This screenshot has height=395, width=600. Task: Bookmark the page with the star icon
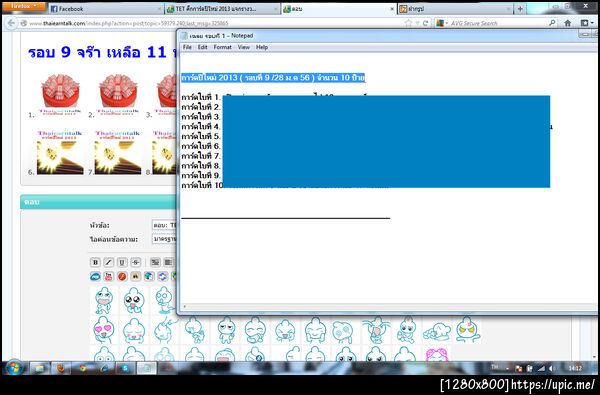pyautogui.click(x=408, y=23)
